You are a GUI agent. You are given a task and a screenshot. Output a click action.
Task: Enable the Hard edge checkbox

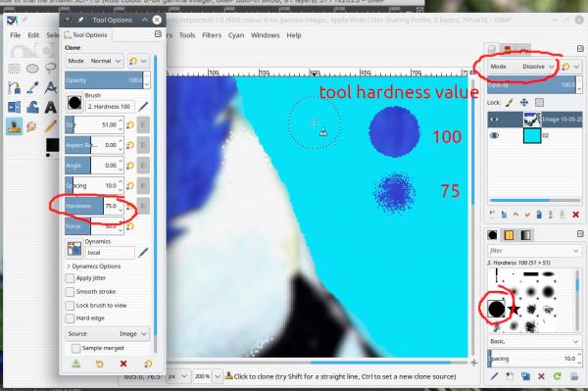click(x=70, y=318)
